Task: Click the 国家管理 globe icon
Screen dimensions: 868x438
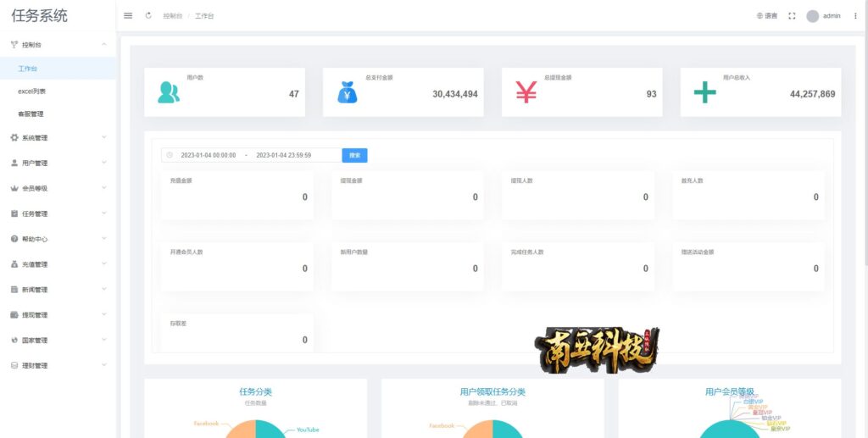Action: [14, 340]
